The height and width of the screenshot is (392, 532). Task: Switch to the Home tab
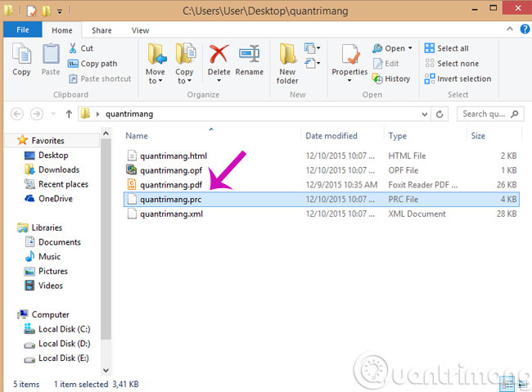coord(61,30)
